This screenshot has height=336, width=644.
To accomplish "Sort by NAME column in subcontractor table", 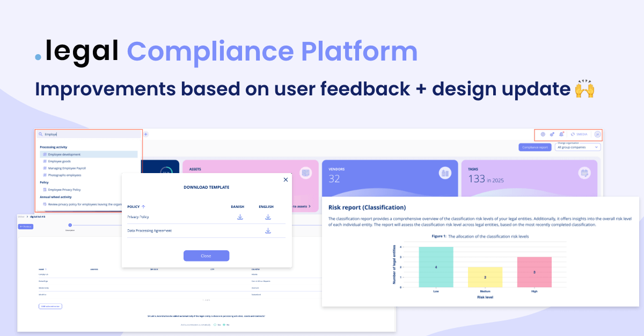I will [42, 269].
